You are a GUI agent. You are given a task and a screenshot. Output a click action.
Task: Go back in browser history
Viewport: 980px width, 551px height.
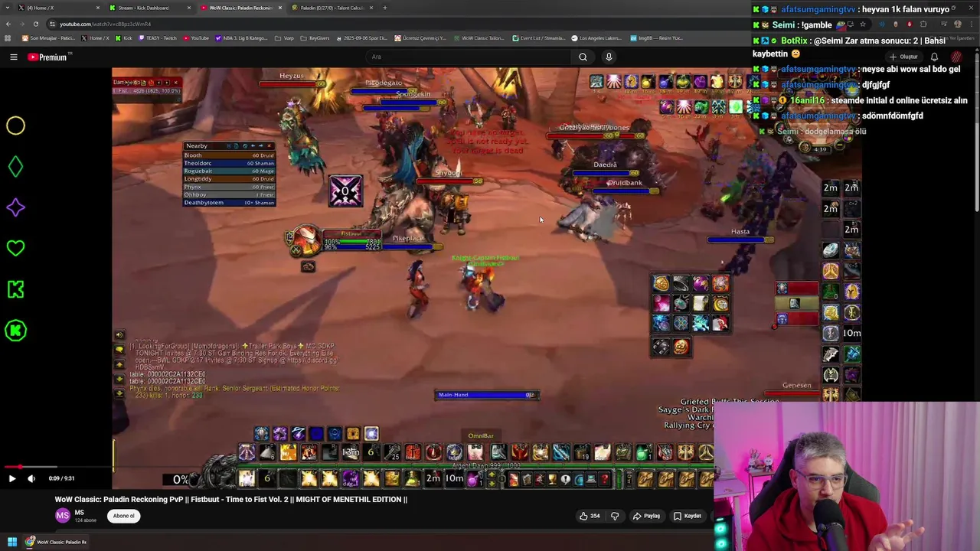(8, 24)
